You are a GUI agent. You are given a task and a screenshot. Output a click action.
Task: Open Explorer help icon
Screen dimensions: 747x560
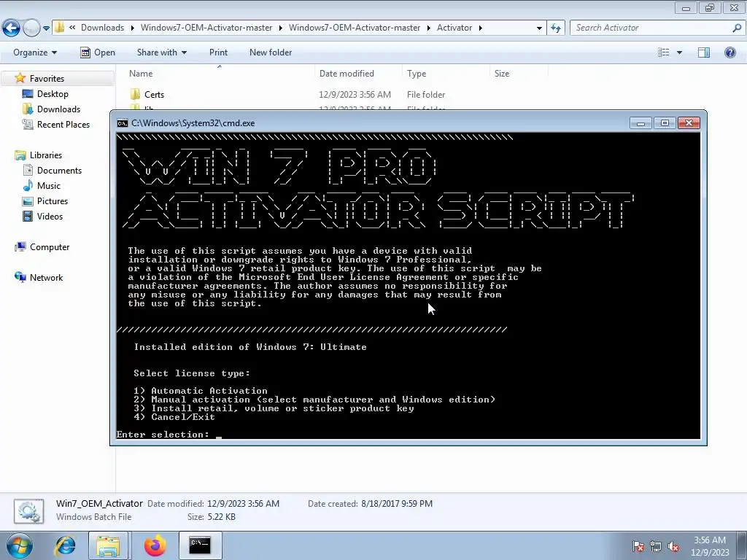click(729, 52)
